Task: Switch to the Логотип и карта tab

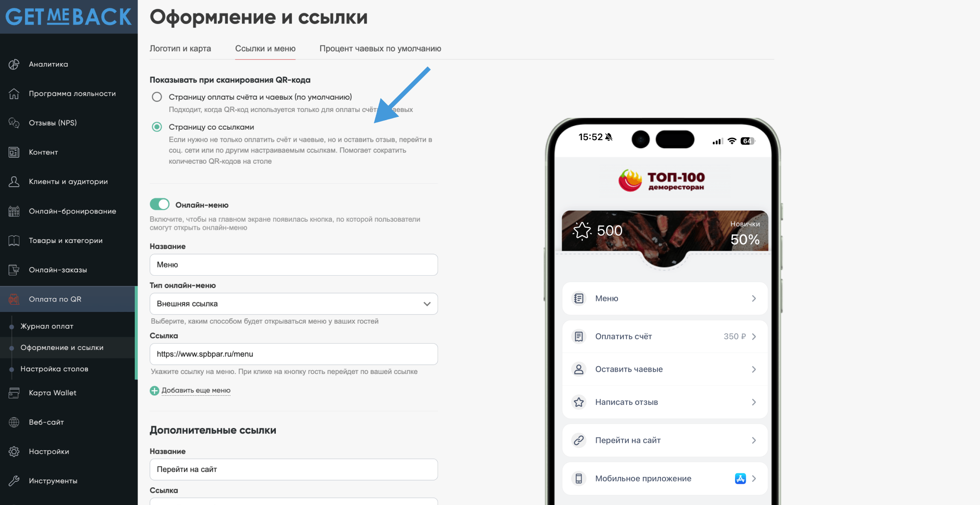Action: coord(180,49)
